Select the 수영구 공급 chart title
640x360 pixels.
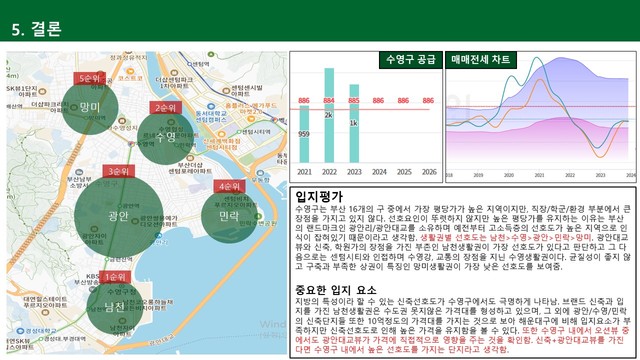point(411,60)
